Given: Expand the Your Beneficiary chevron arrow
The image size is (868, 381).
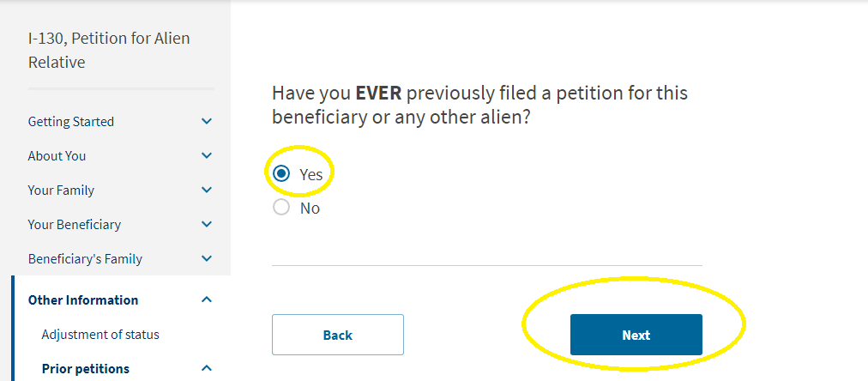Looking at the screenshot, I should [207, 224].
